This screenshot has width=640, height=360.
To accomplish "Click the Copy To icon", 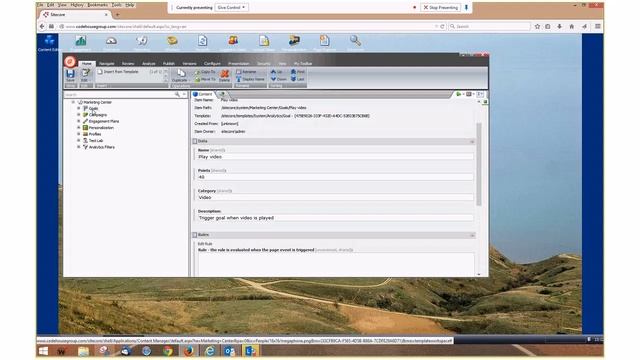I will (197, 72).
